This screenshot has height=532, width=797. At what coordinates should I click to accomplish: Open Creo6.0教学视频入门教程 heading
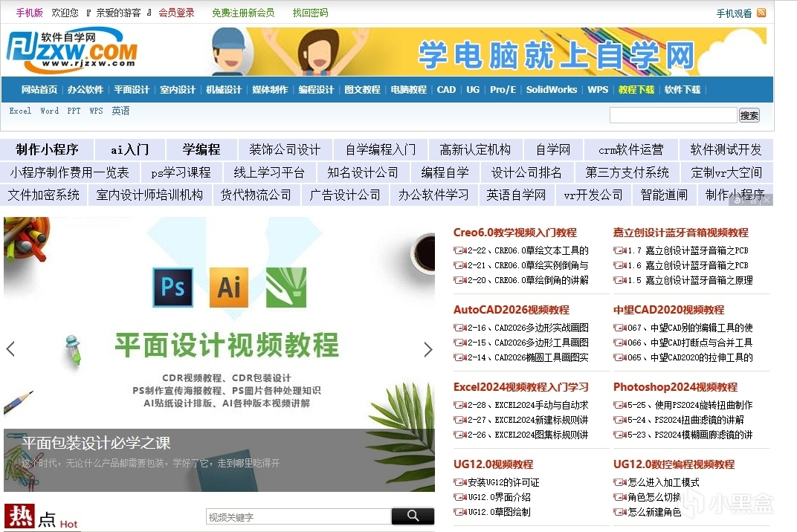point(515,233)
